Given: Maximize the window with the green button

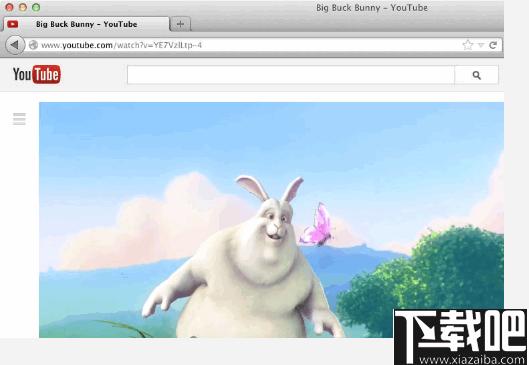Looking at the screenshot, I should 36,7.
